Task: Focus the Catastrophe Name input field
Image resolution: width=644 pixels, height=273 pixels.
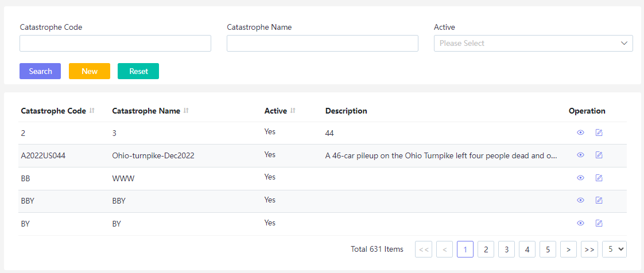Action: pyautogui.click(x=323, y=43)
